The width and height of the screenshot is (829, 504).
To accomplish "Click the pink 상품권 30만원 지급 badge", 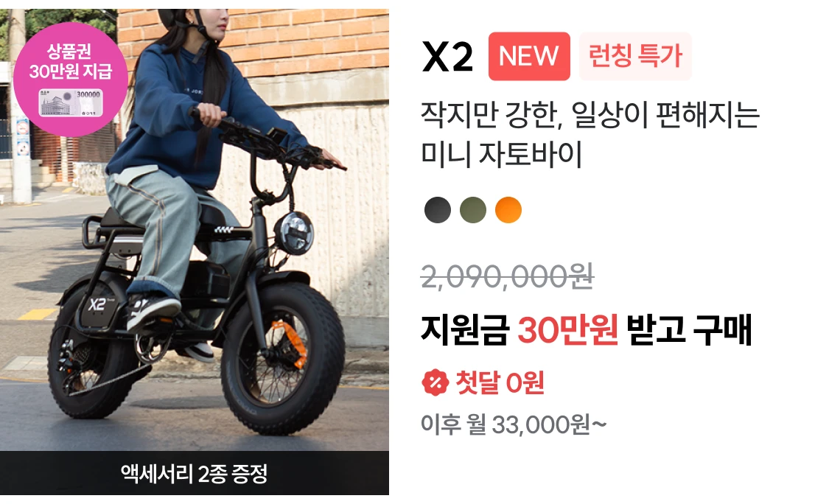I will pos(70,79).
